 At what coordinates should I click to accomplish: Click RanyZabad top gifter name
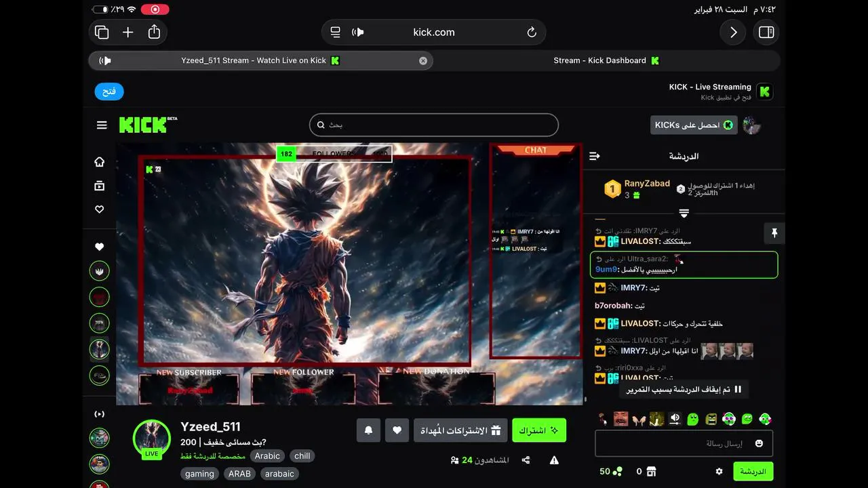(x=647, y=184)
